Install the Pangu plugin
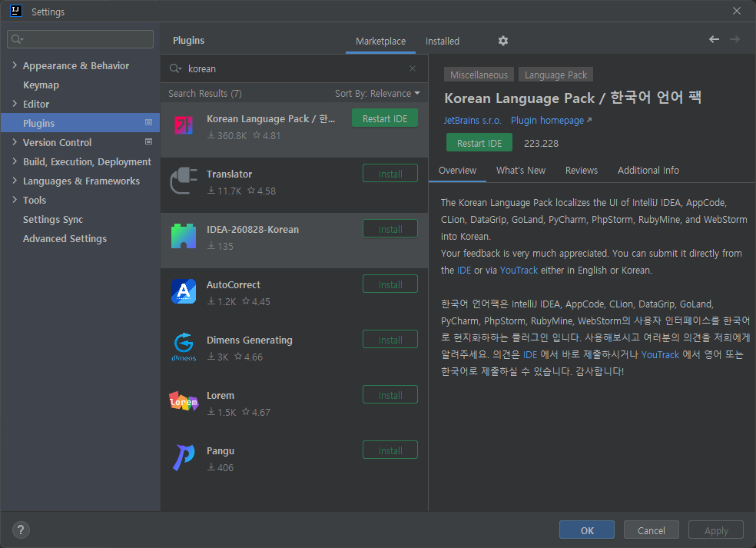Screen dimensions: 756x548 click(390, 450)
